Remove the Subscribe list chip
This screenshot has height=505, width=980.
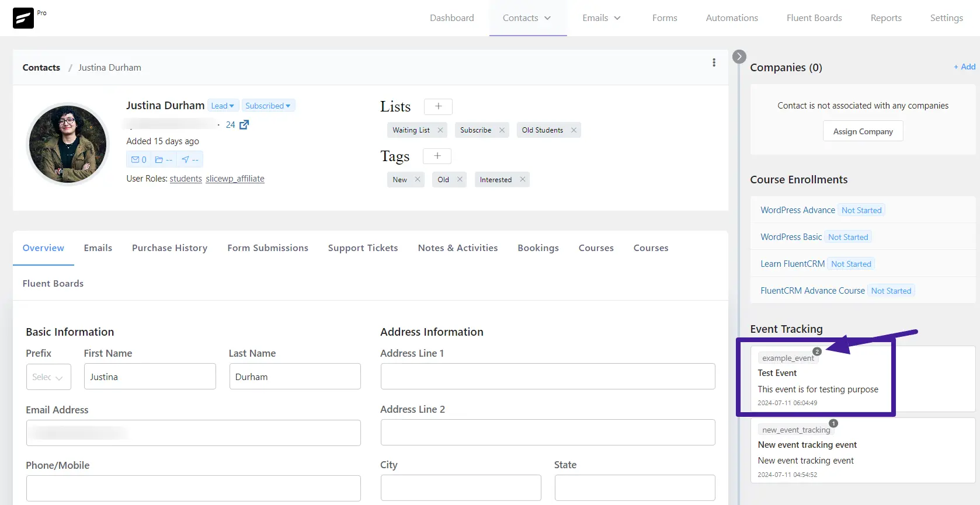[502, 130]
